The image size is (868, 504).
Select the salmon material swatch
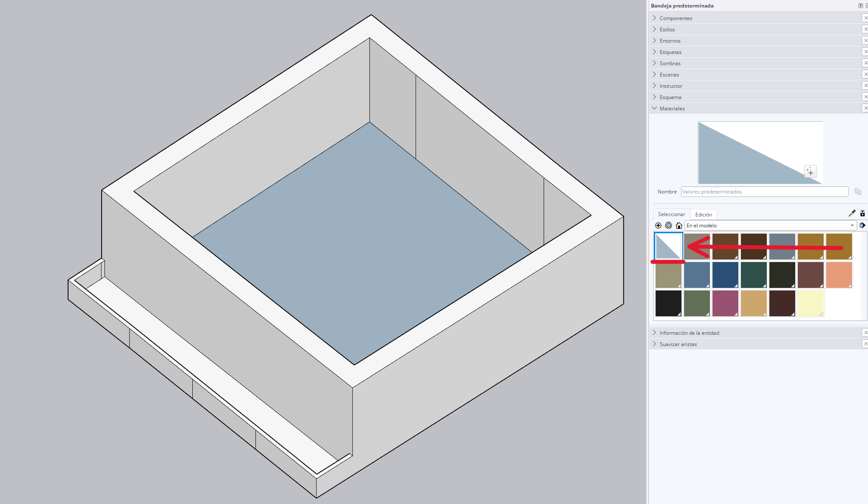pyautogui.click(x=839, y=275)
